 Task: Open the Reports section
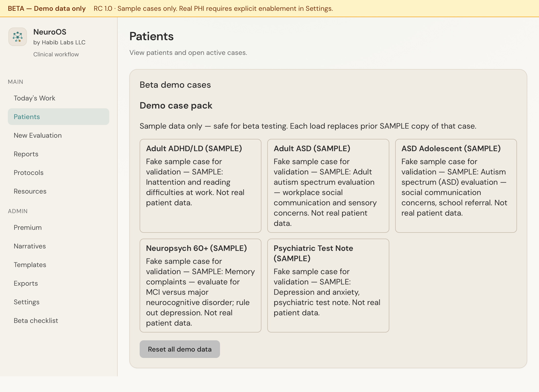59,154
